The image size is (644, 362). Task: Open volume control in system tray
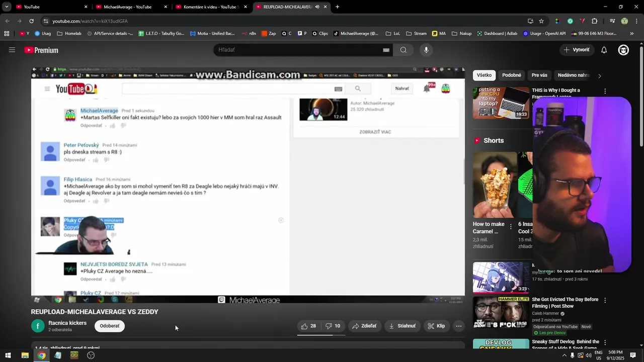point(589,355)
